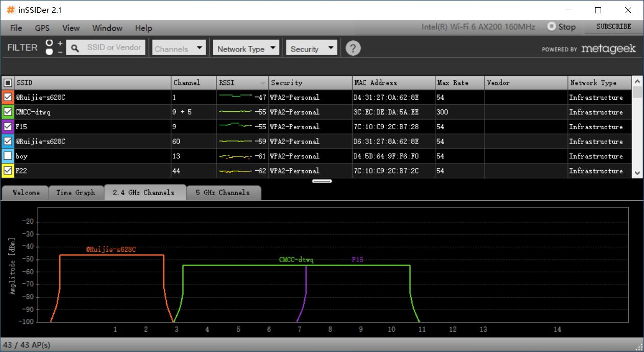The width and height of the screenshot is (644, 352).
Task: Uncheck the F22 network checkbox
Action: coord(8,171)
